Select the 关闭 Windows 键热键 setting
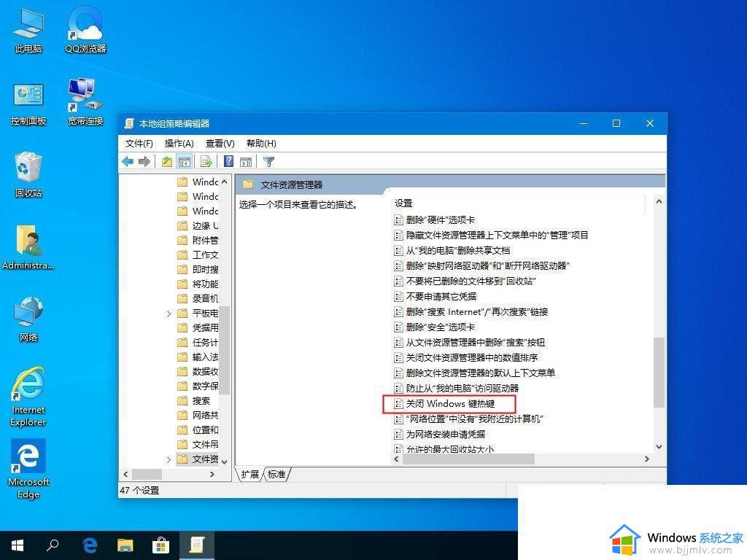Viewport: 747px width, 560px height. 444,404
